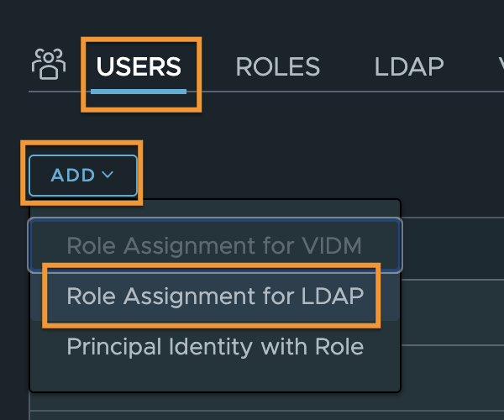Click the ADD label text
The height and width of the screenshot is (420, 504).
pyautogui.click(x=72, y=175)
